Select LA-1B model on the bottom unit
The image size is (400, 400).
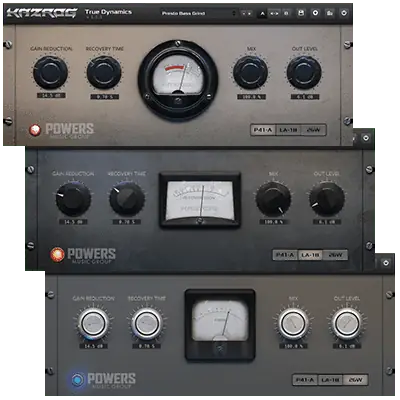(330, 380)
